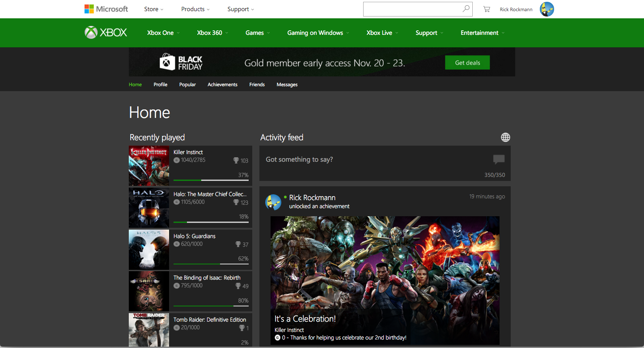Expand the Microsoft Support dropdown
The height and width of the screenshot is (348, 644).
pyautogui.click(x=241, y=9)
